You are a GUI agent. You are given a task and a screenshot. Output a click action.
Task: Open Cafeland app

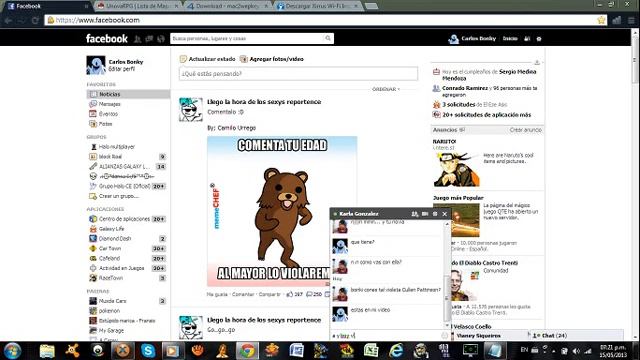(x=109, y=258)
